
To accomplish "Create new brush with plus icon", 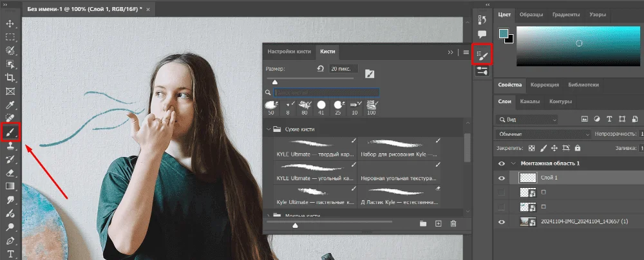I will (439, 224).
